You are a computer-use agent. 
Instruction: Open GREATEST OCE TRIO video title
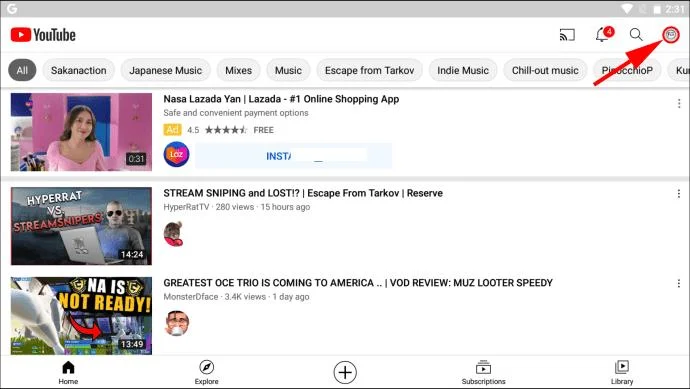point(358,283)
